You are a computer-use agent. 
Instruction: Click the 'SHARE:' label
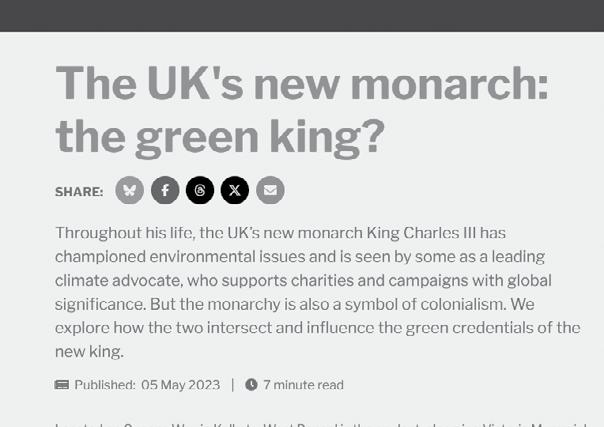point(79,192)
